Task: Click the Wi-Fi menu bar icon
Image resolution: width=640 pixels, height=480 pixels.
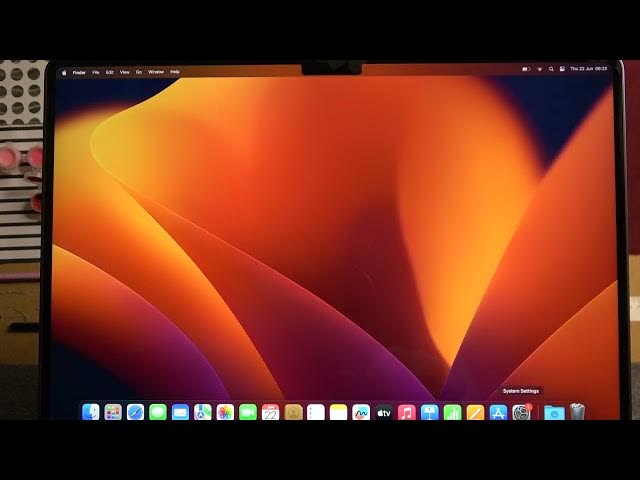Action: (540, 69)
